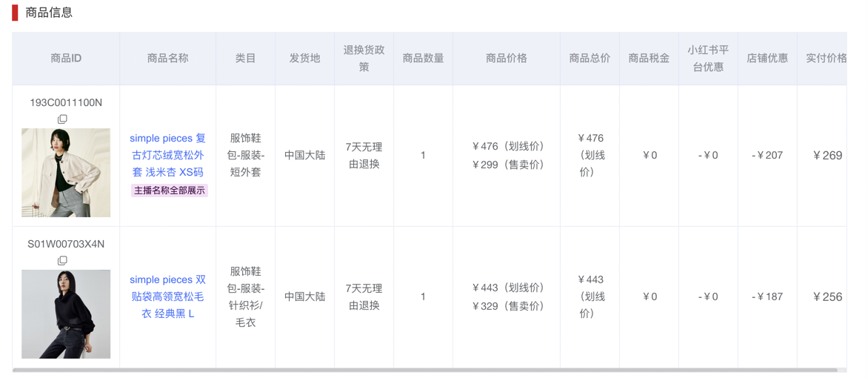Select the 退换货政策 column header
The height and width of the screenshot is (381, 868).
pyautogui.click(x=364, y=58)
